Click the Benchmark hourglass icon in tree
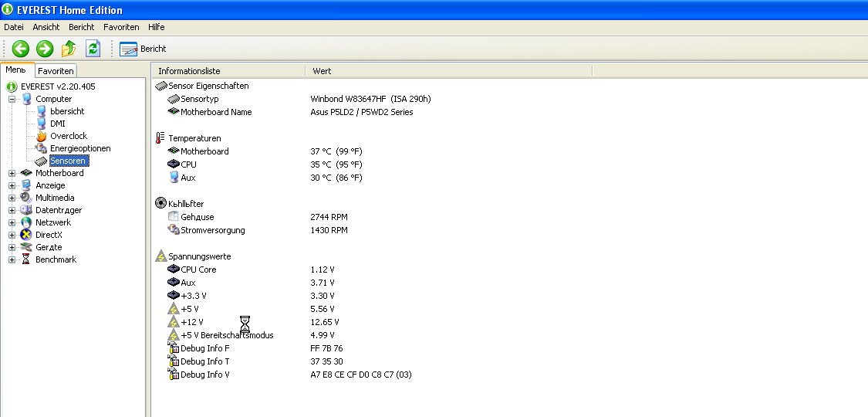 (x=26, y=259)
